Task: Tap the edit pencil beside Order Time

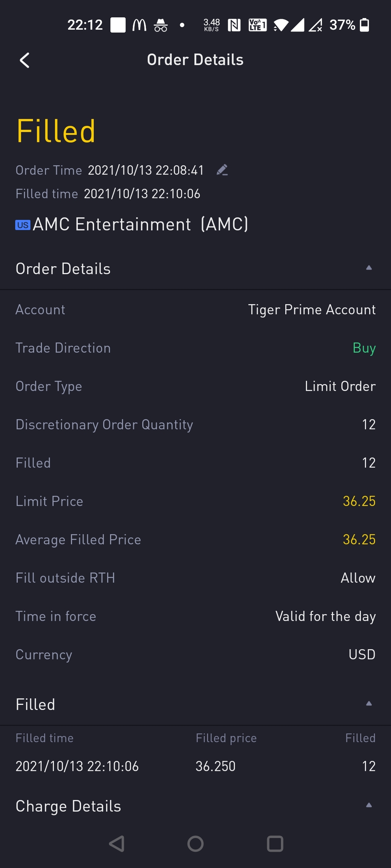Action: point(222,170)
